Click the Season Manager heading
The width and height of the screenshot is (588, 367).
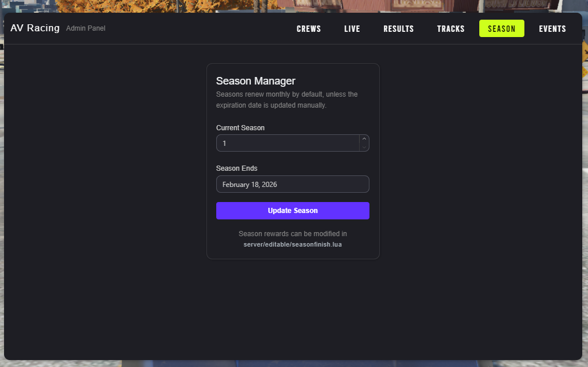pyautogui.click(x=256, y=81)
